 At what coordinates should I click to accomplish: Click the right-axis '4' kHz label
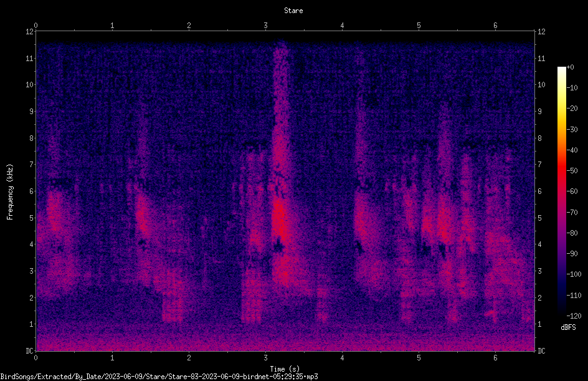539,244
